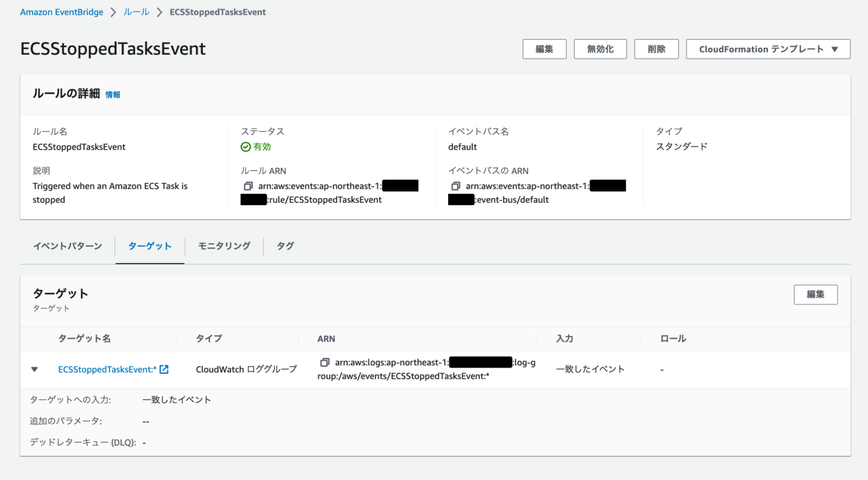The image size is (868, 480).
Task: Open the 情報 help link next to ルールの詳細
Action: (x=112, y=94)
